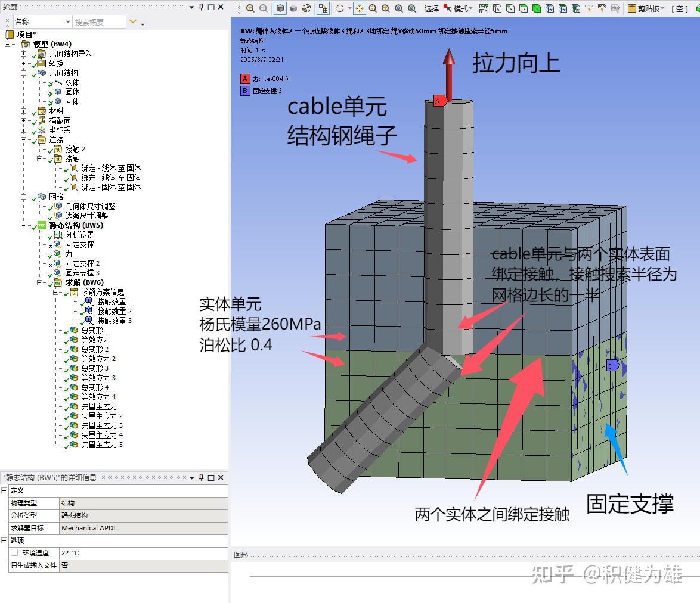Open the 轮廓 panel options arrow
The height and width of the screenshot is (603, 700).
pyautogui.click(x=192, y=7)
